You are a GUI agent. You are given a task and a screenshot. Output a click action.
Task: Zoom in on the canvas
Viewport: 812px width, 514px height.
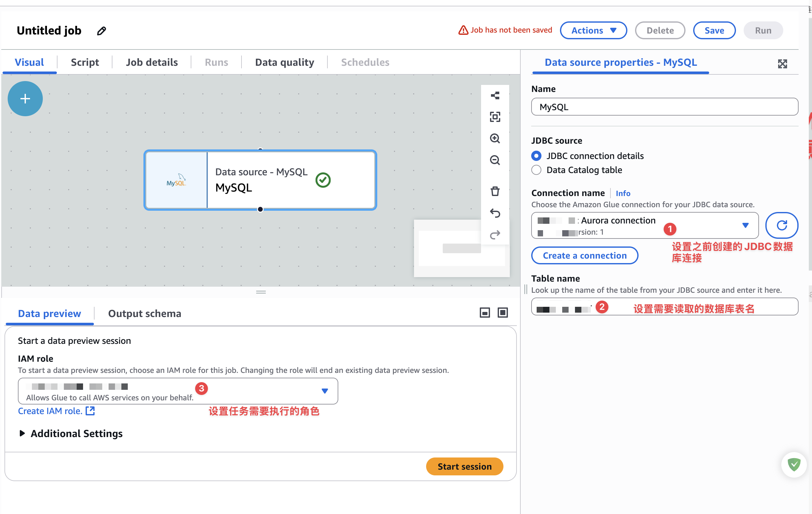[495, 139]
